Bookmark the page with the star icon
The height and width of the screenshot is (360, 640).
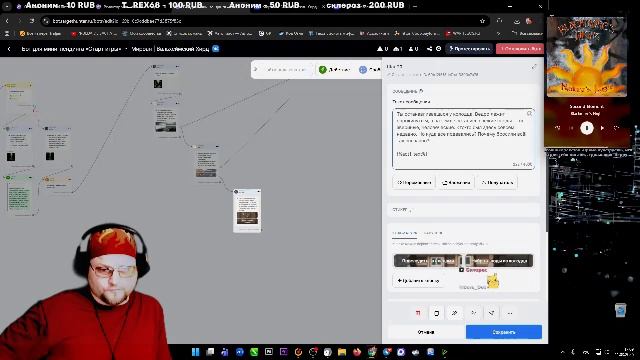482,21
